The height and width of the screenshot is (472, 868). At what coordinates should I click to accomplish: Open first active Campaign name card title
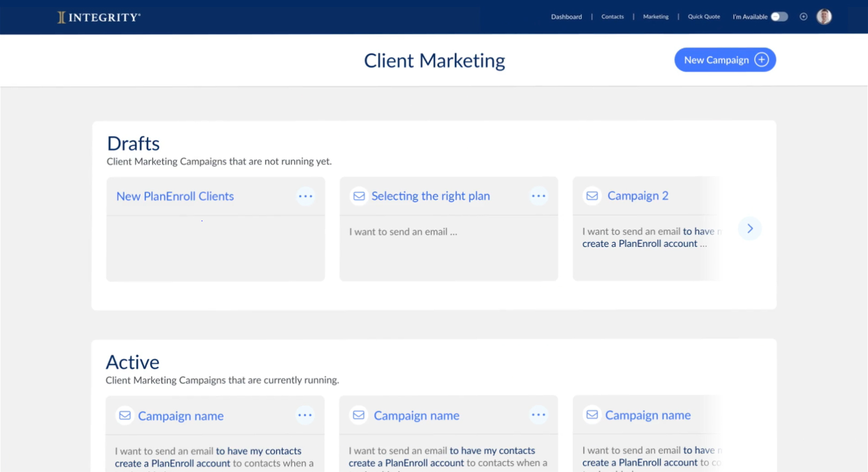point(181,416)
